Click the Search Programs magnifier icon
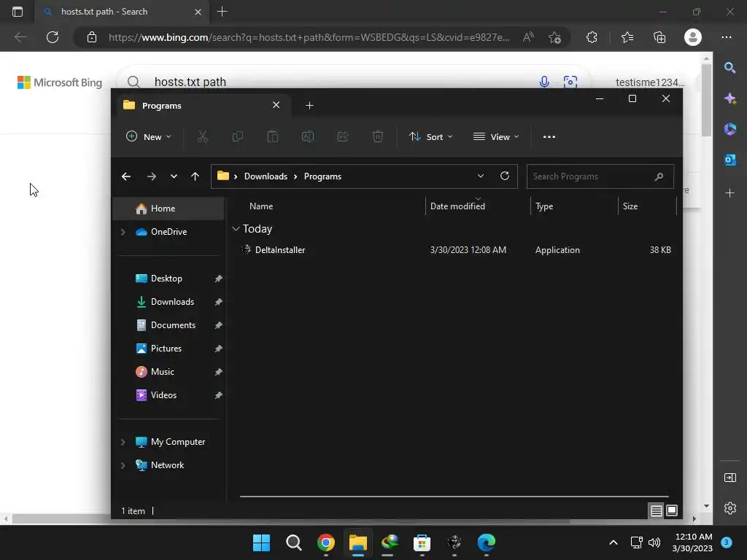Viewport: 747px width, 560px height. point(659,176)
